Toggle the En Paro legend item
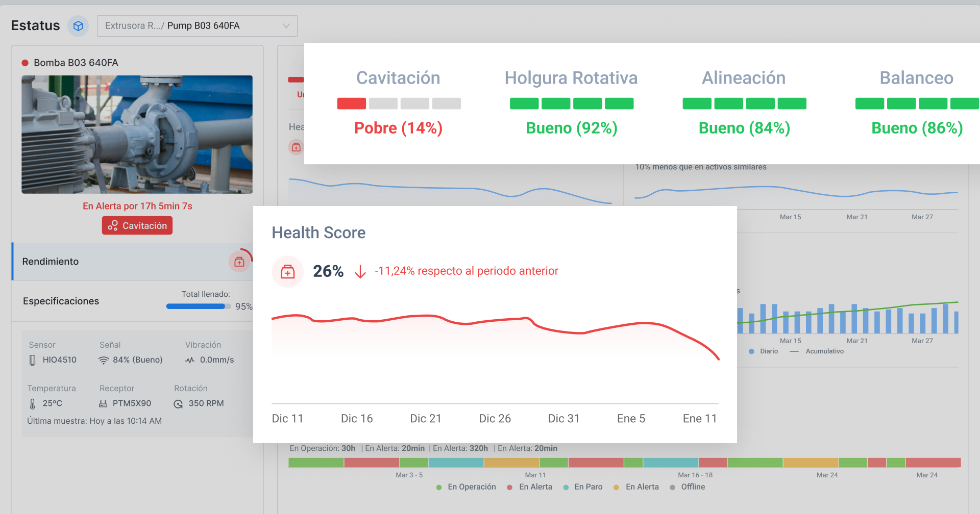 tap(582, 487)
